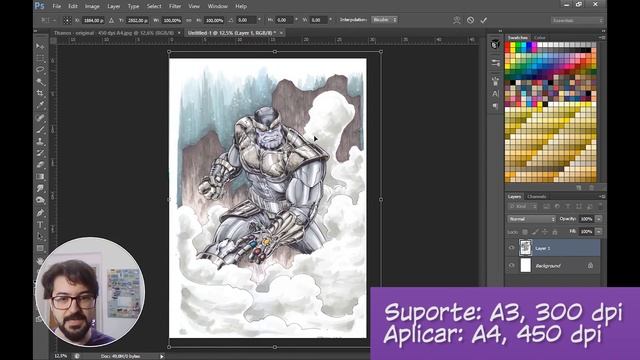This screenshot has width=640, height=360.
Task: Collapse the right panels with double arrows
Action: (603, 31)
